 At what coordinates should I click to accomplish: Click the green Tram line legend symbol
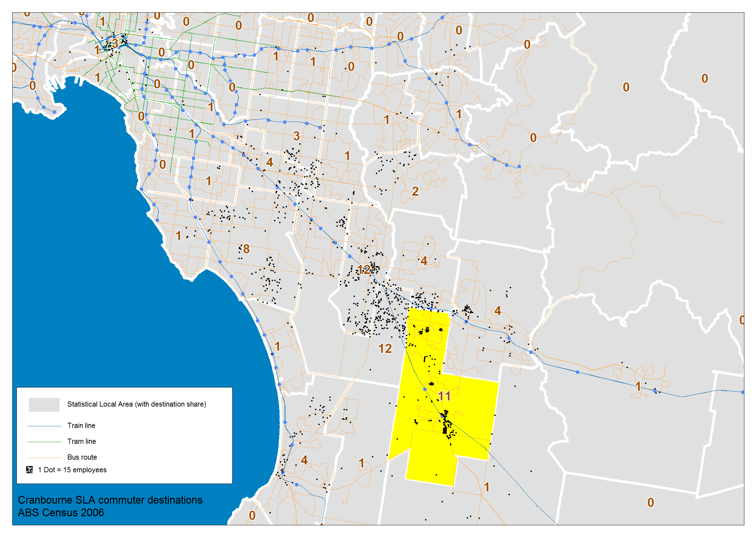[44, 442]
